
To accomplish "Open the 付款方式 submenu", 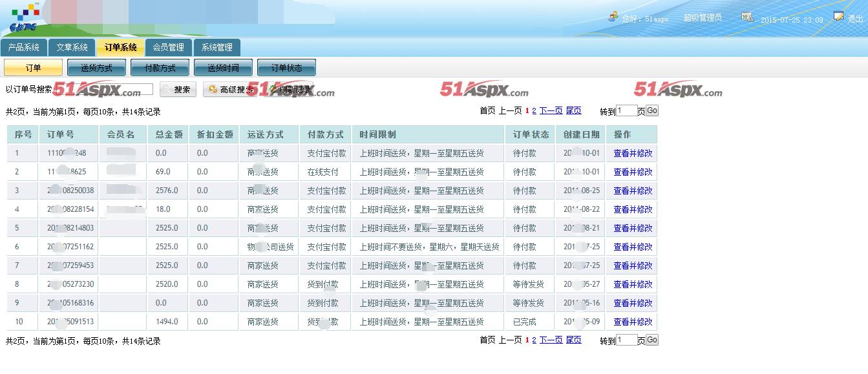I will coord(160,68).
